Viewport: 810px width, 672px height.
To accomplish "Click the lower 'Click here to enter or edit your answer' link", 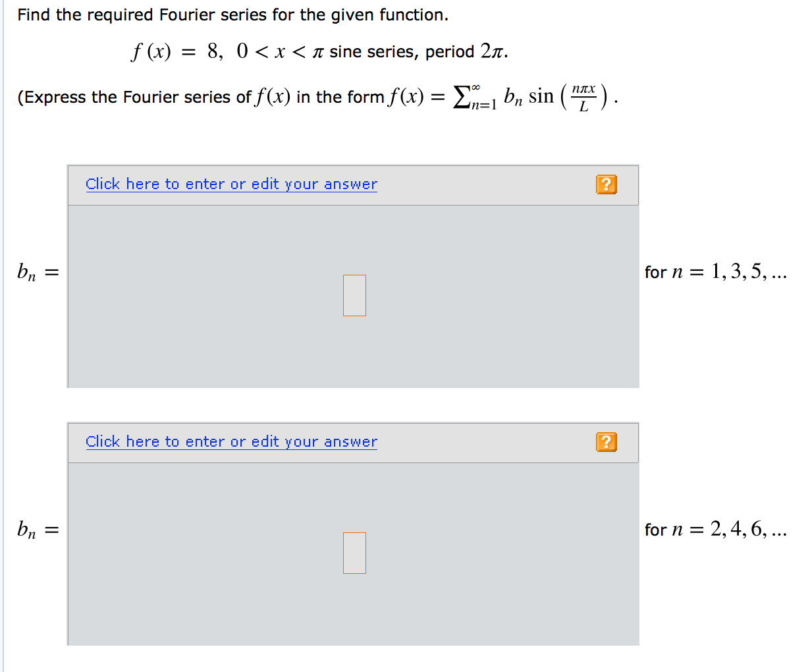I will tap(230, 441).
